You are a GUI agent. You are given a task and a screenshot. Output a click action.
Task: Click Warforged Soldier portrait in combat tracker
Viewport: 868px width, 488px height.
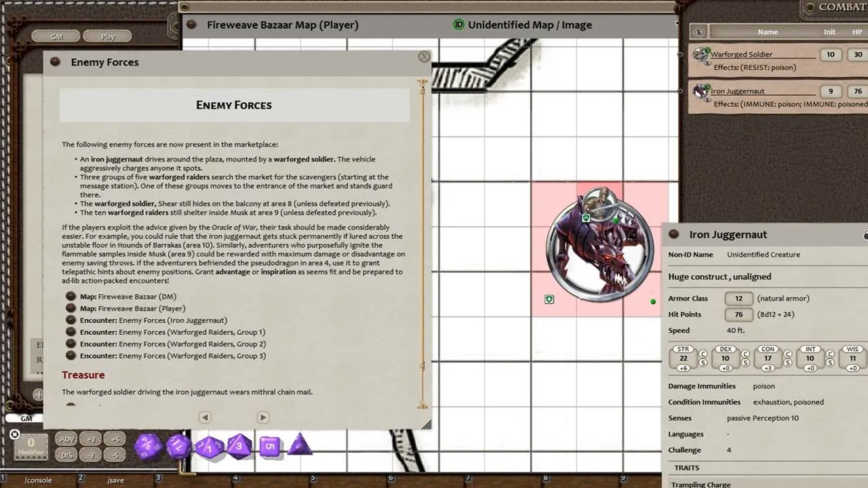click(700, 54)
